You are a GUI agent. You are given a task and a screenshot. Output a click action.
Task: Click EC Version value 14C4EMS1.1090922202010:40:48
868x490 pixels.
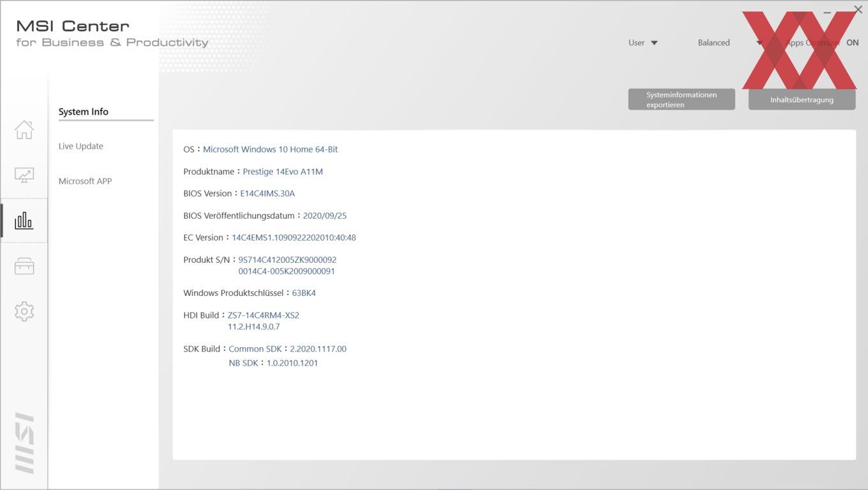(x=294, y=237)
